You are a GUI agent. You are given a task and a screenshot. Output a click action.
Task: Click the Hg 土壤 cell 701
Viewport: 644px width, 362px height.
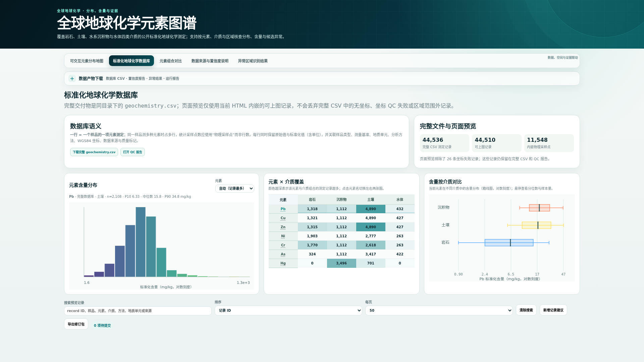(371, 263)
